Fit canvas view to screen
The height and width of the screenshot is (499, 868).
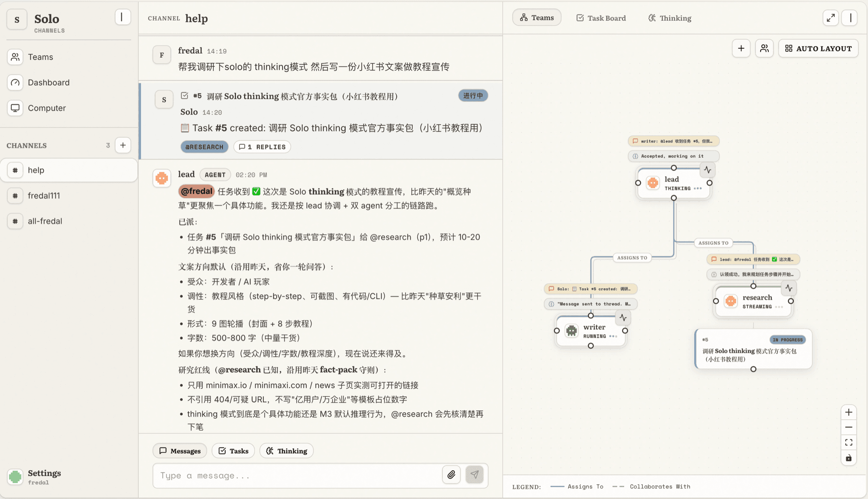pyautogui.click(x=849, y=443)
